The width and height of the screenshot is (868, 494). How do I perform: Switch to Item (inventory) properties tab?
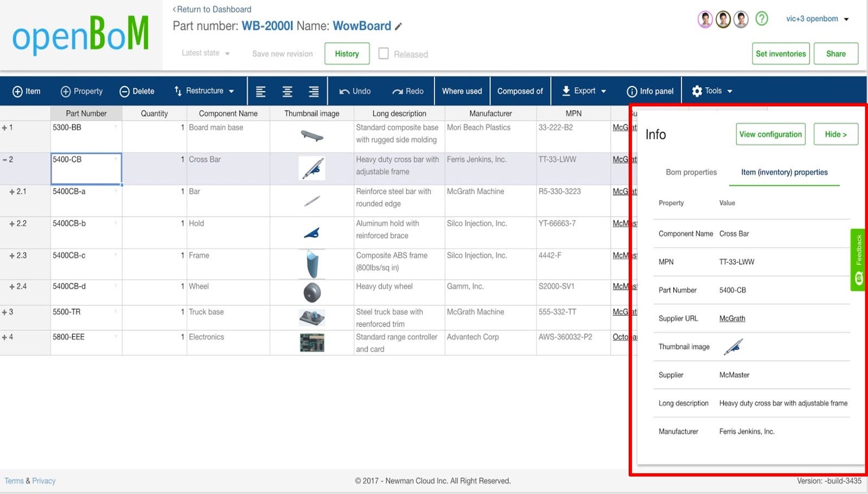coord(784,172)
